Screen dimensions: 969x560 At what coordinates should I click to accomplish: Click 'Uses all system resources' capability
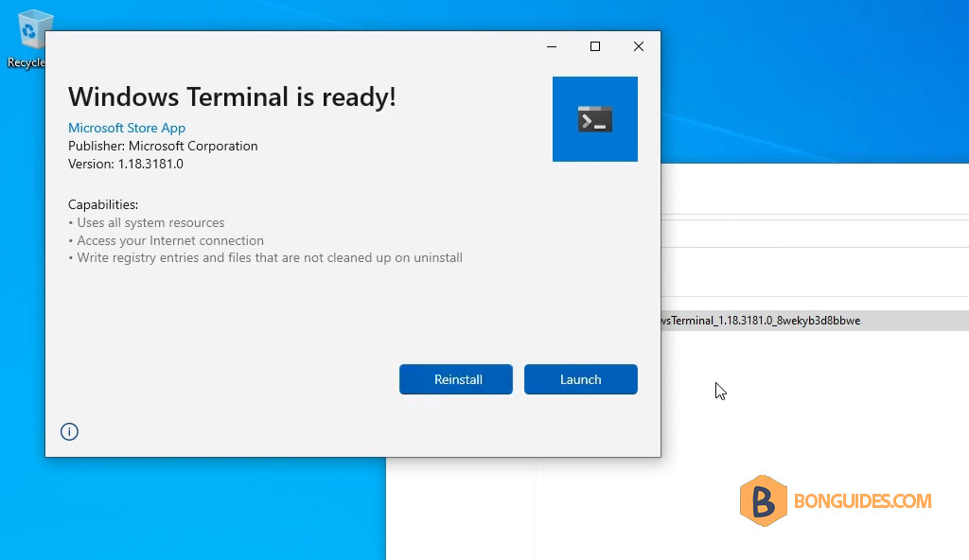tap(147, 222)
